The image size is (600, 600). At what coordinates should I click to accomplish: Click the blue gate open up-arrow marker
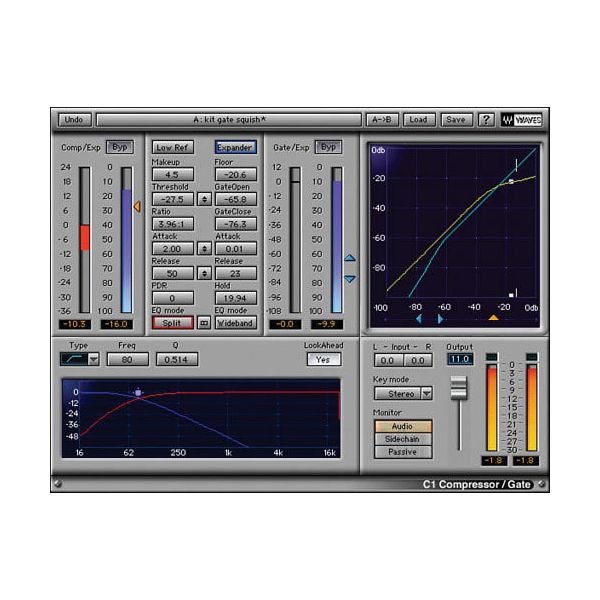point(349,258)
